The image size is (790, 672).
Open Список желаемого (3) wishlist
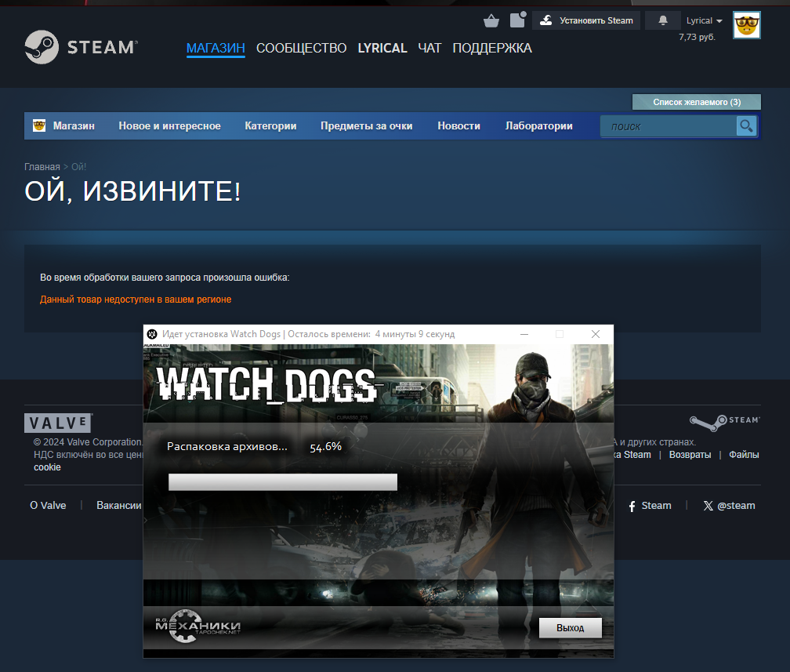[697, 102]
